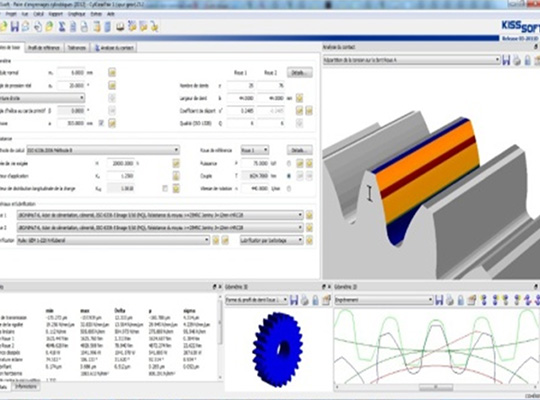Run calculation with the Sigma toolbar icon
The width and height of the screenshot is (540, 400).
click(x=62, y=27)
